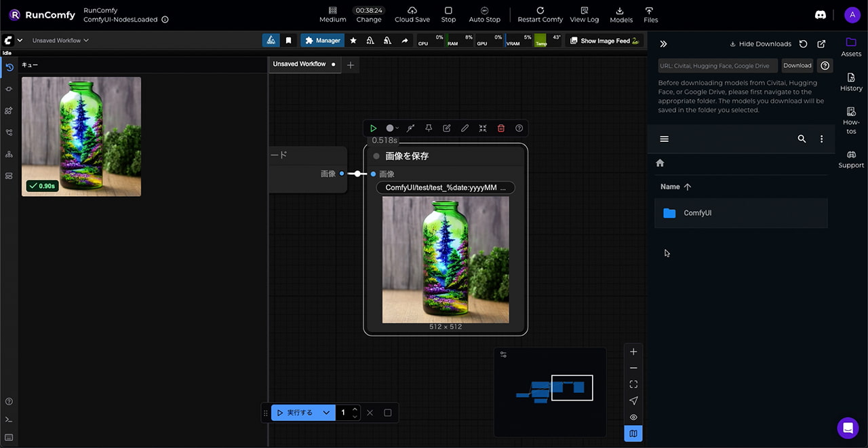Run the selected node with green play icon
Screen dimensions: 868x448
click(x=373, y=128)
